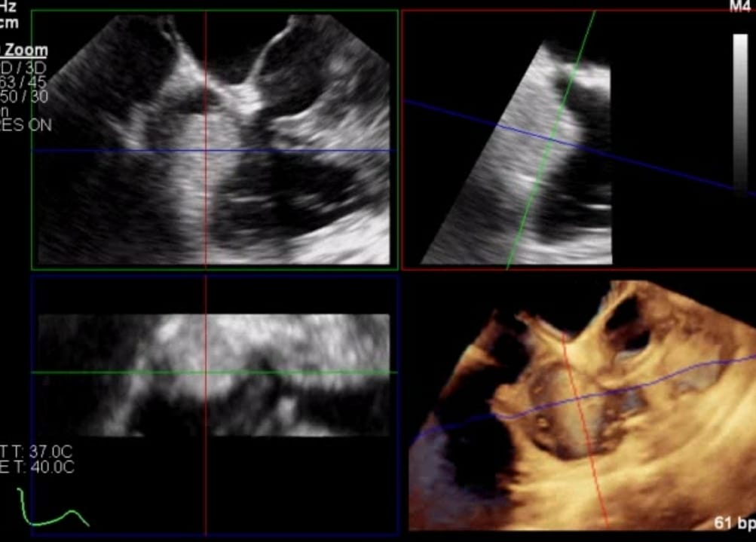Image resolution: width=756 pixels, height=542 pixels.
Task: Click the green ECG trace
Action: point(53,508)
